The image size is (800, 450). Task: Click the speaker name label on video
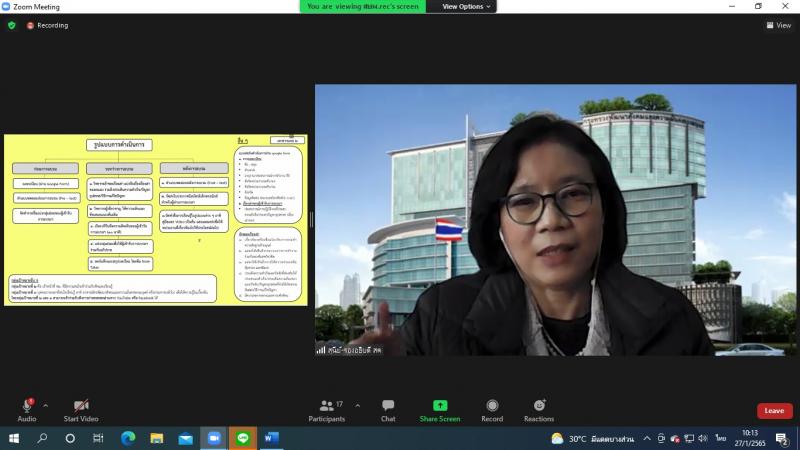(x=349, y=351)
